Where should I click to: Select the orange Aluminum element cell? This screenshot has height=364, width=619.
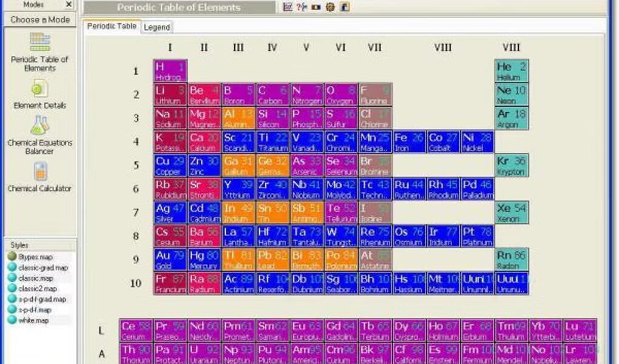tap(238, 118)
